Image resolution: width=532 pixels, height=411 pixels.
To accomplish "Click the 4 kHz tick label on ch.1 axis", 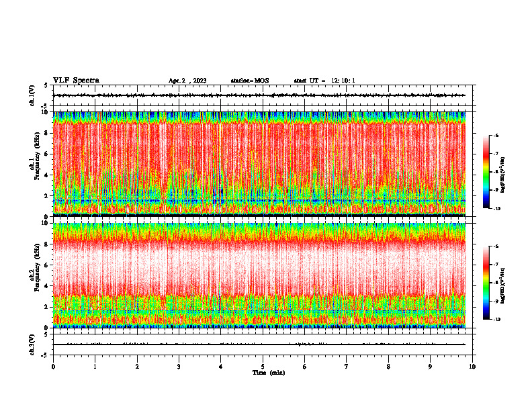I will click(x=47, y=175).
